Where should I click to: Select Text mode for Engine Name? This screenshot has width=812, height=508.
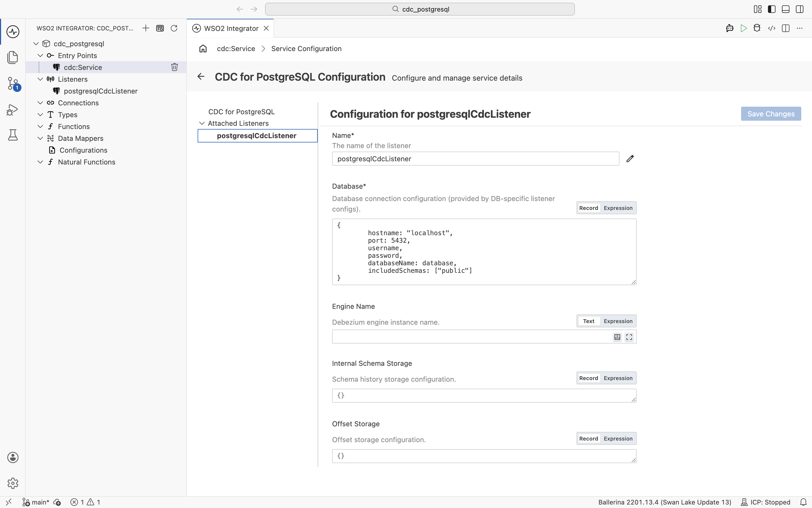coord(589,321)
